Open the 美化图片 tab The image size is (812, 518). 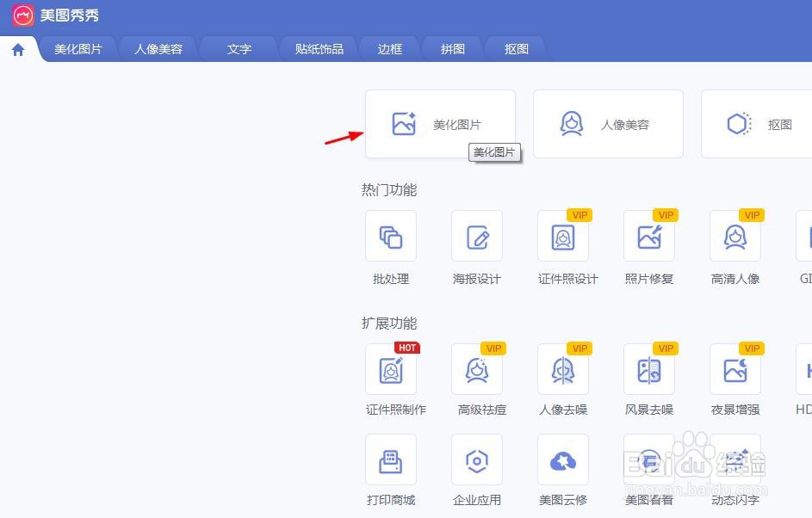[x=78, y=49]
